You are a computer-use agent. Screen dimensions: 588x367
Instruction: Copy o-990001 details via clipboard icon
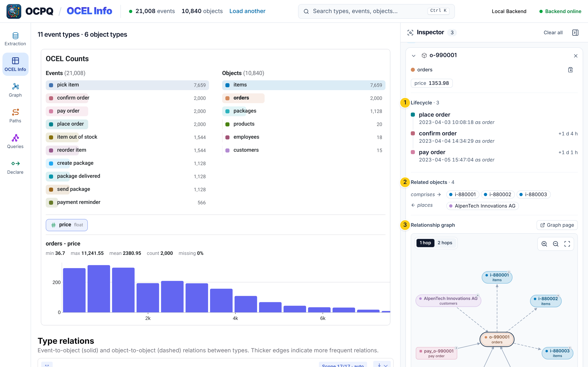tap(570, 70)
